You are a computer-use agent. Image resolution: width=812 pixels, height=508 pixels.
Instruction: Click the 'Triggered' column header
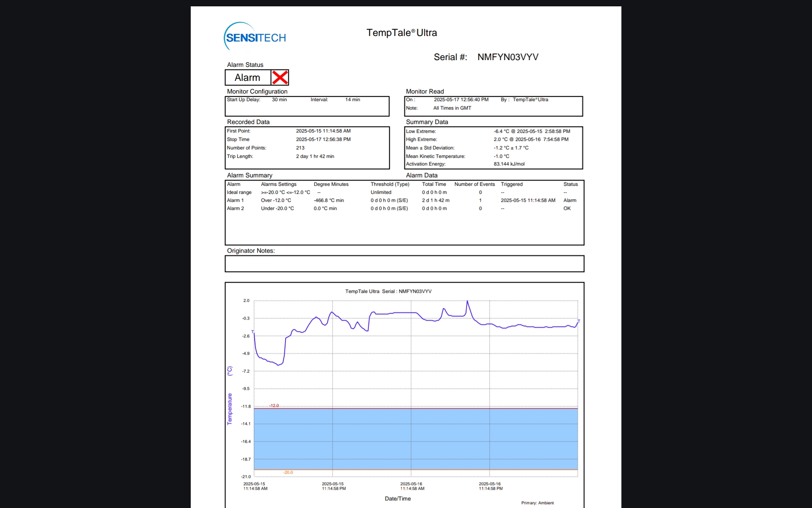pos(511,184)
